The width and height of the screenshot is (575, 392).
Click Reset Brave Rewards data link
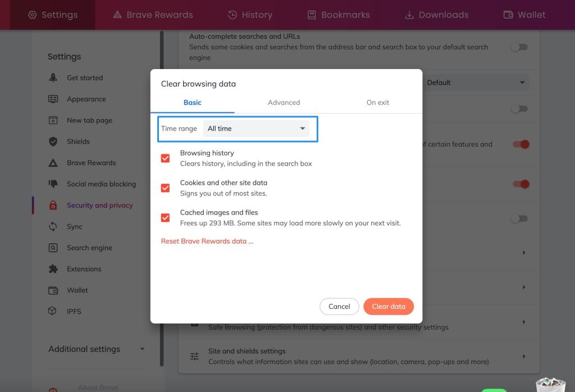pos(207,241)
